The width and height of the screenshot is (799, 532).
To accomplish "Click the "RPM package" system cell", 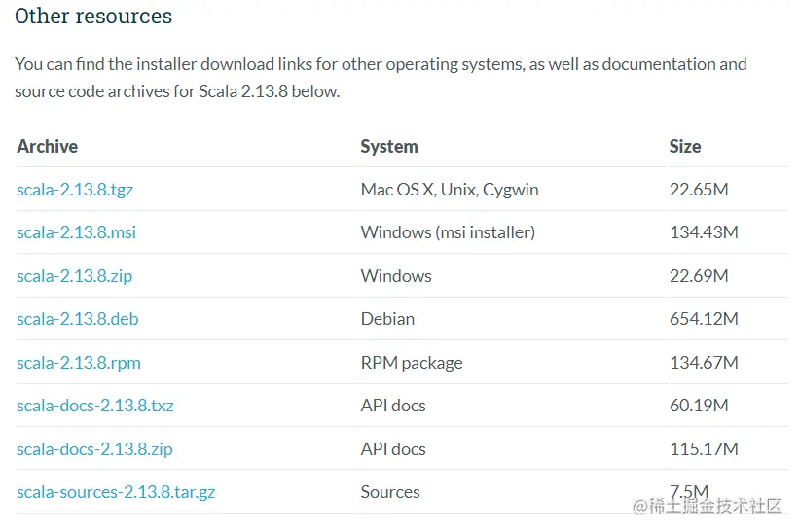I will point(412,363).
